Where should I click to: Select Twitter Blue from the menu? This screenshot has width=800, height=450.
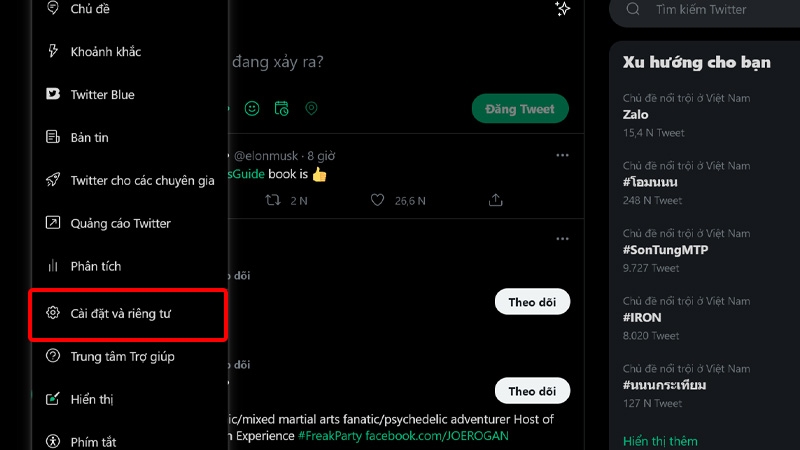102,94
